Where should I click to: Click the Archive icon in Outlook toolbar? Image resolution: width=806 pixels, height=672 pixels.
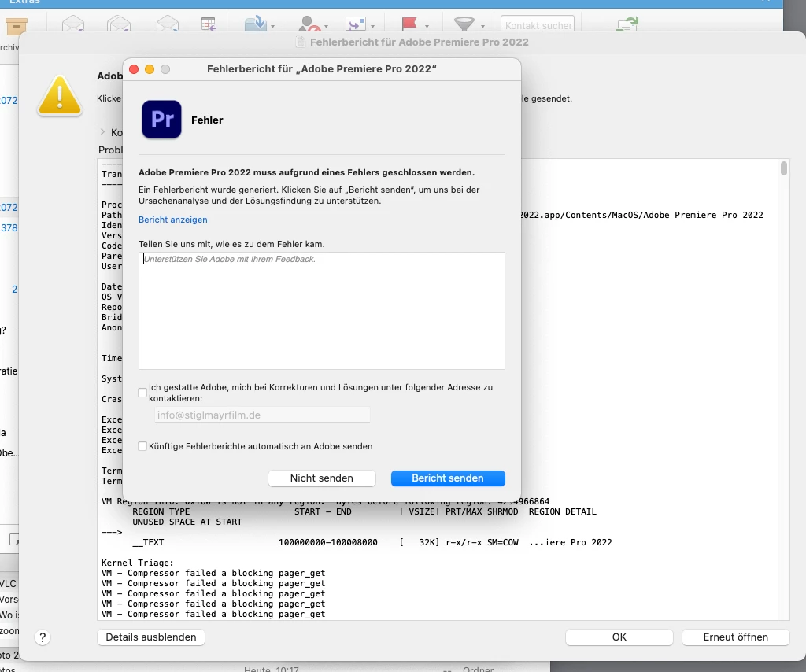pos(16,26)
